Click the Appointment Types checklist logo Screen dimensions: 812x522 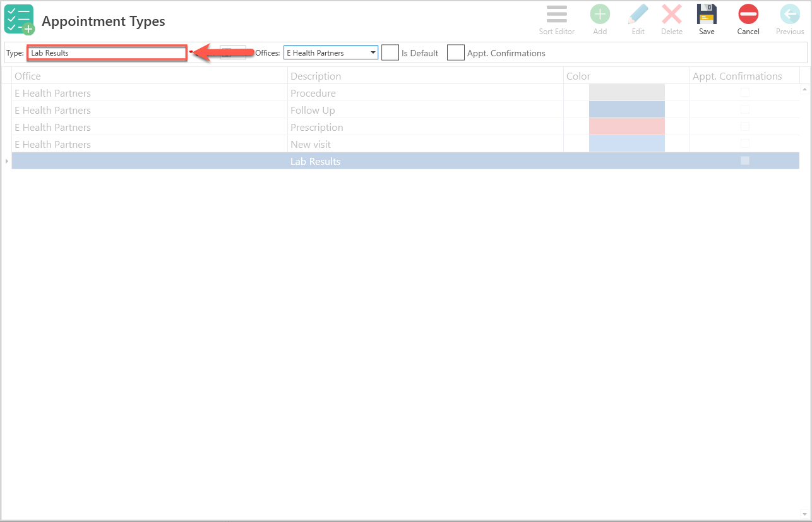(19, 20)
